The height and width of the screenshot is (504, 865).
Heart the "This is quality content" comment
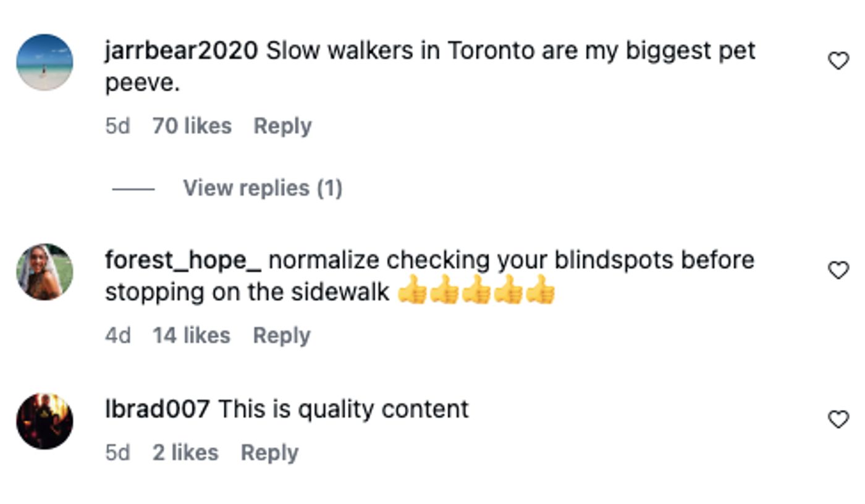tap(838, 419)
